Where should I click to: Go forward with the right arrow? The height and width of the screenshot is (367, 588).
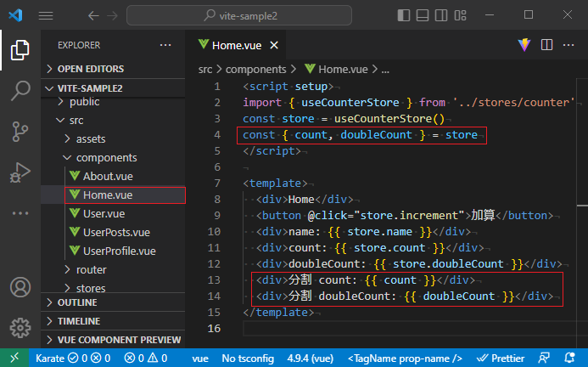pos(112,16)
